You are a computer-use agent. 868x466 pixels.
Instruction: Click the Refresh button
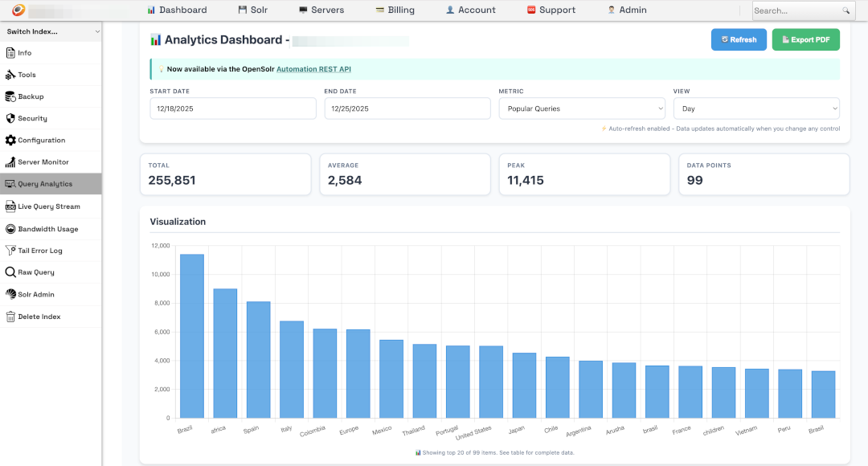click(x=738, y=39)
